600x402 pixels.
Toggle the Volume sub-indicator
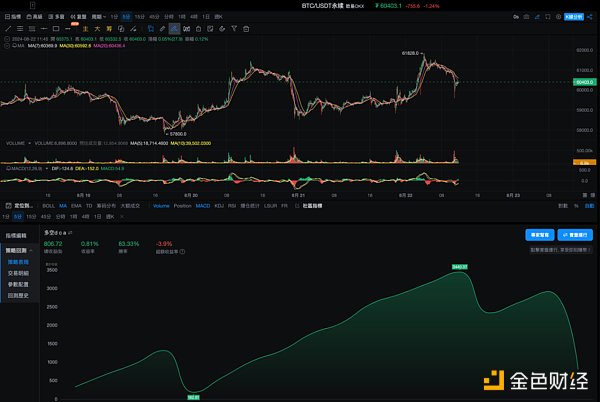(x=161, y=206)
